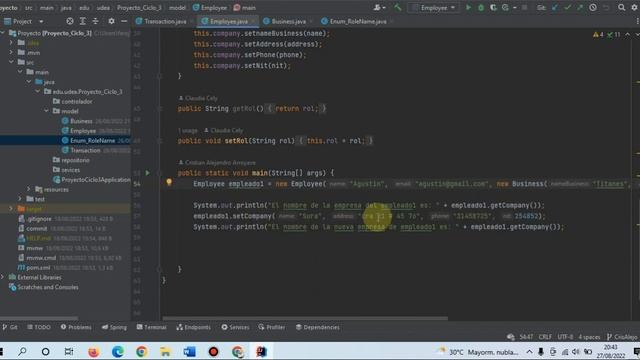Click the warnings count indicator in editor
Screen dimensions: 640x360
pos(598,35)
